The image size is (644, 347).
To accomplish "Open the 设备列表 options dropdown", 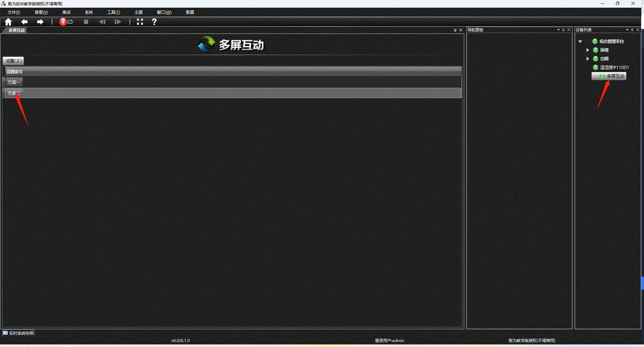I will pos(627,30).
